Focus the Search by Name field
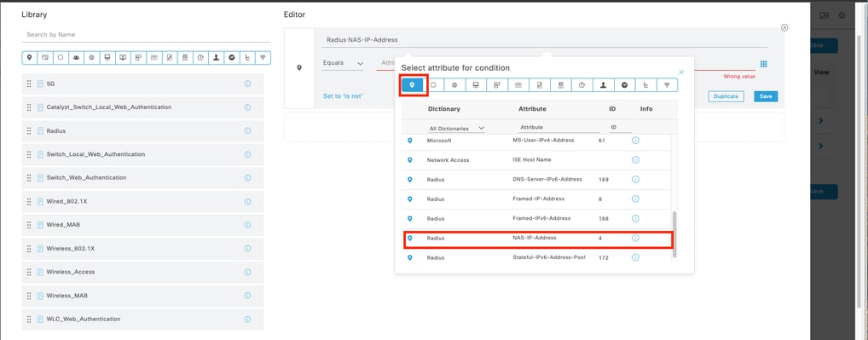 (146, 35)
